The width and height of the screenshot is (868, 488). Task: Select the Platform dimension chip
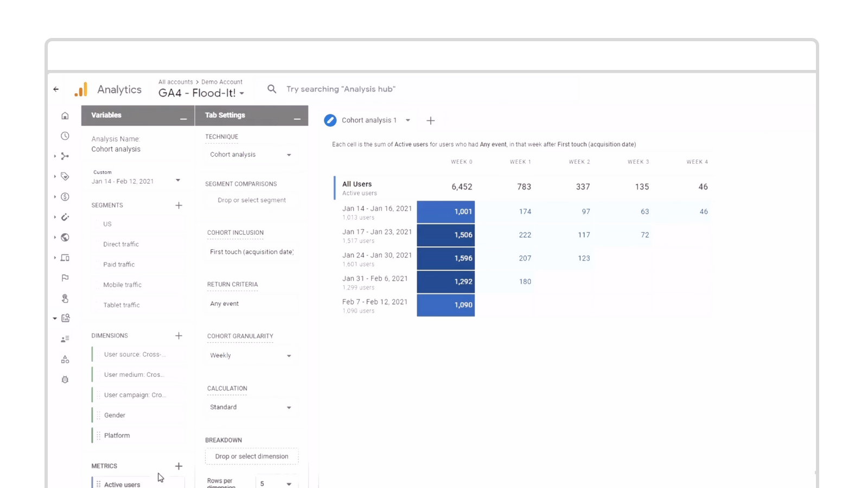(x=117, y=435)
